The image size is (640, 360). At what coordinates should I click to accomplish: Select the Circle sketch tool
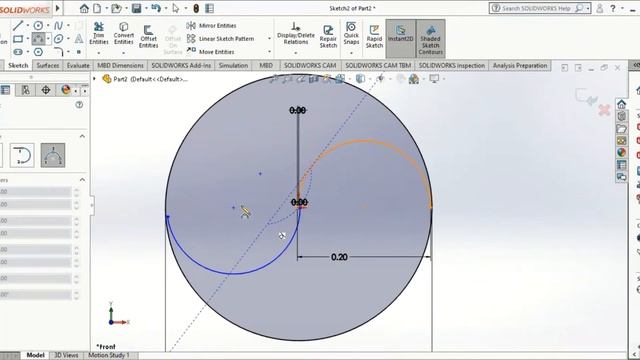pyautogui.click(x=38, y=26)
